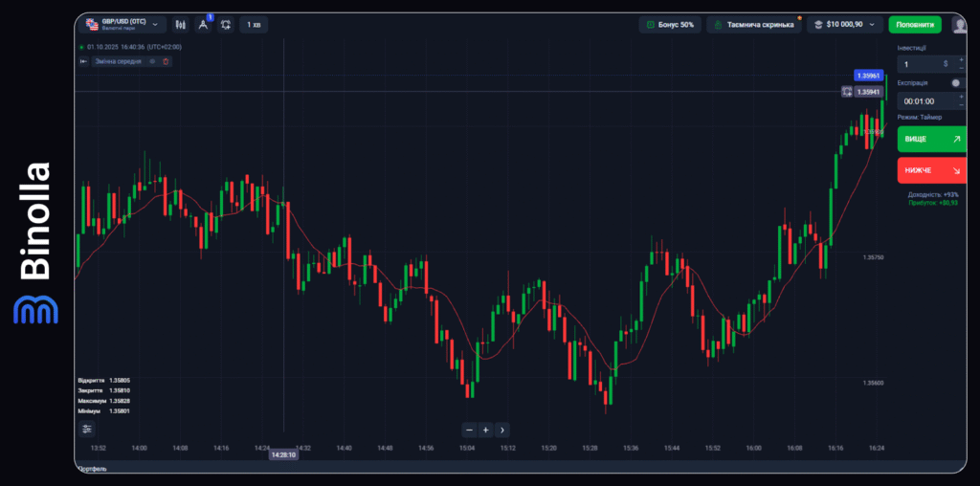
Task: Open the Бонус 50% offer
Action: point(670,25)
